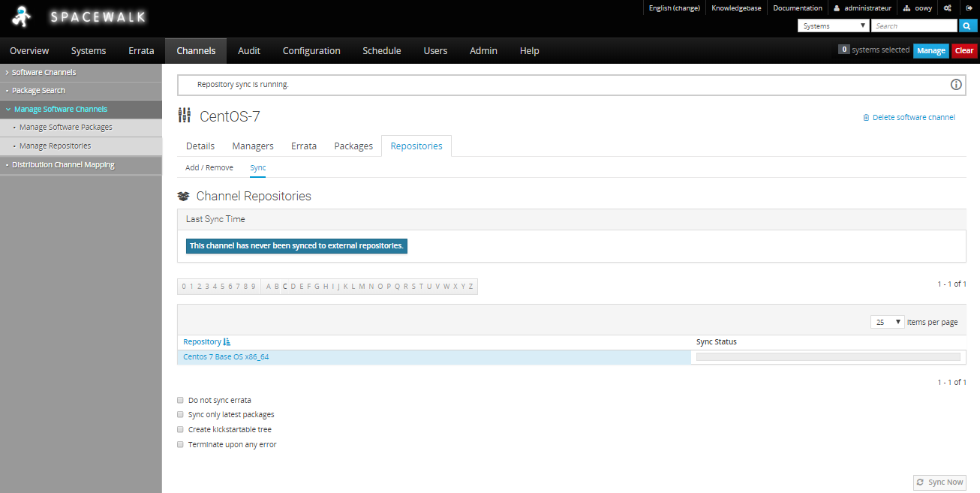The width and height of the screenshot is (980, 493).
Task: Click the trash icon beside Delete software channel
Action: pyautogui.click(x=866, y=118)
